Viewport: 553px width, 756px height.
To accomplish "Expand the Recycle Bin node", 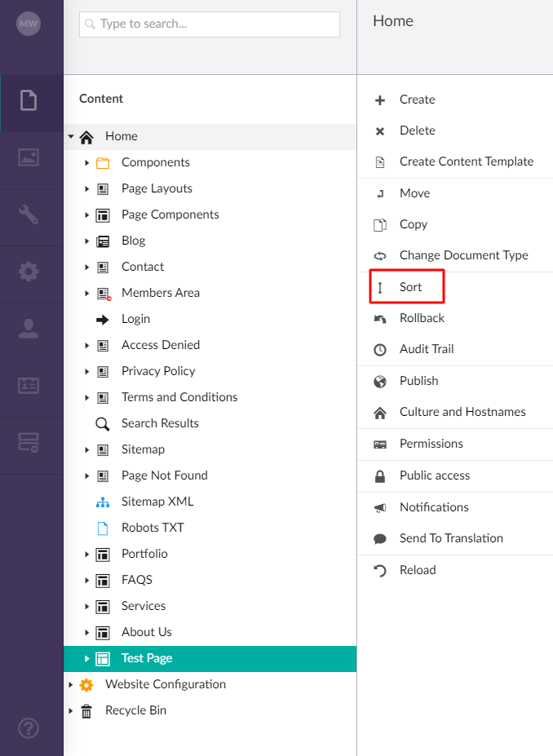I will 71,710.
